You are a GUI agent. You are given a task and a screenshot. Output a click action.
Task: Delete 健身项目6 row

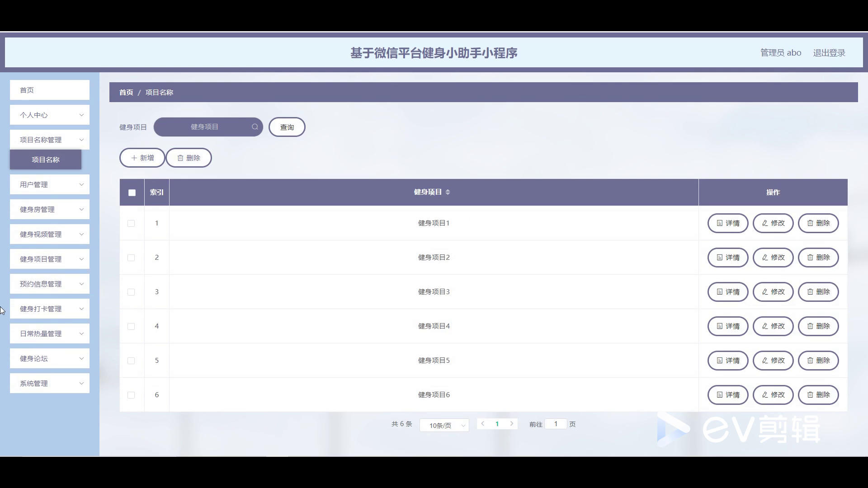(818, 395)
